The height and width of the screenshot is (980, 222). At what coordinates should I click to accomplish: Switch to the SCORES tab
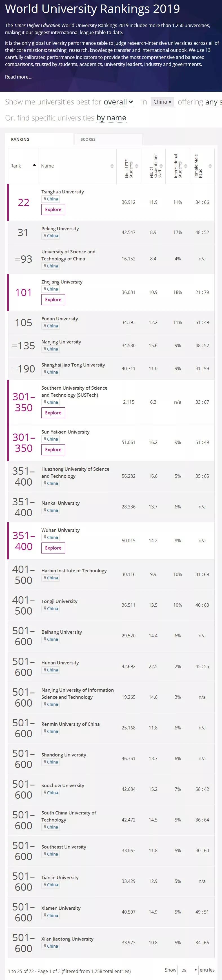108,139
